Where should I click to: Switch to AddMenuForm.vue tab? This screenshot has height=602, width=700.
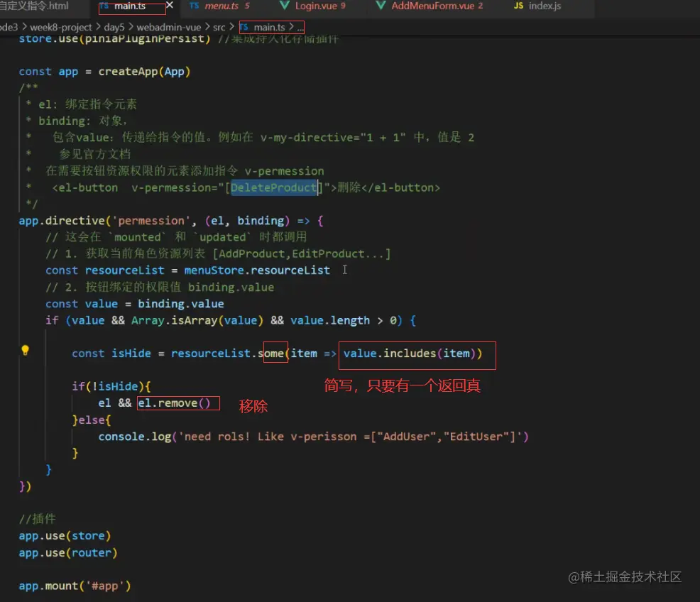pyautogui.click(x=432, y=6)
